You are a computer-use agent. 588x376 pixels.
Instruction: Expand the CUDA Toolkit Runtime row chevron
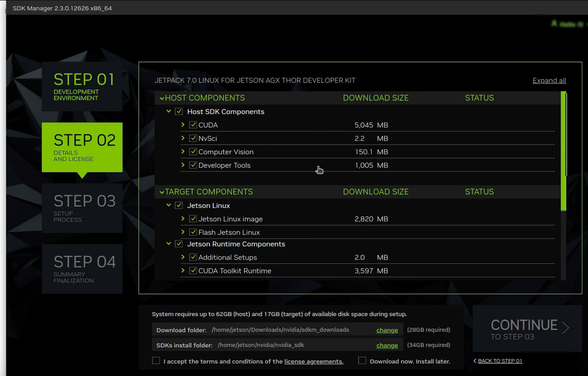click(183, 270)
